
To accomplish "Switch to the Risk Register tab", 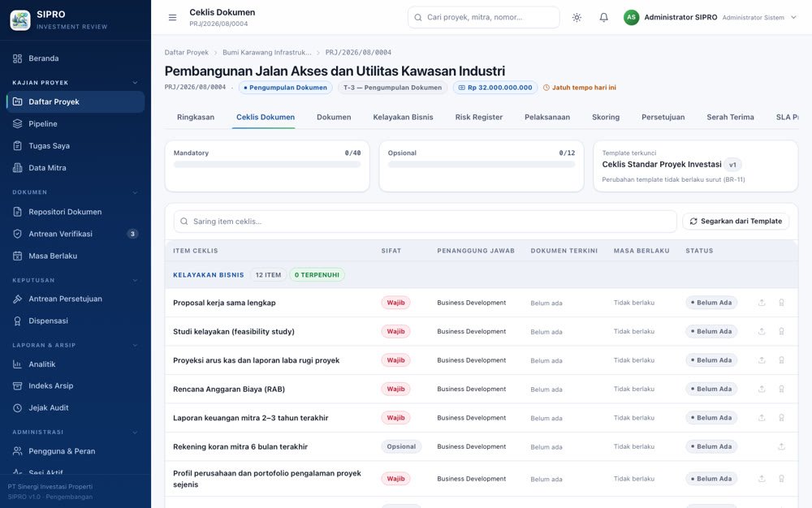I will click(x=479, y=117).
